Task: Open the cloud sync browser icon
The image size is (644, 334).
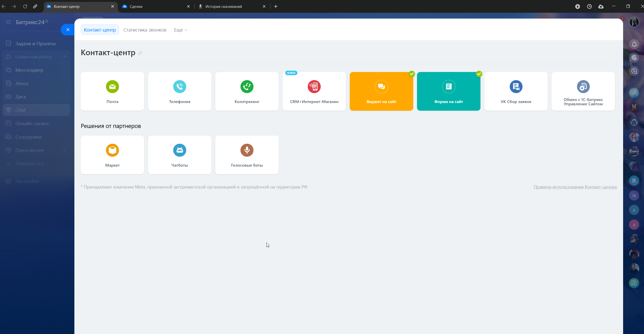Action: [601, 6]
